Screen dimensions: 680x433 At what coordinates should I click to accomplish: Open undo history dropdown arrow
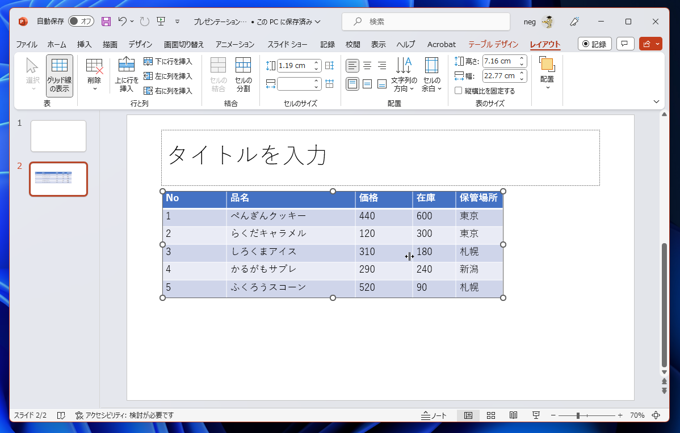132,21
